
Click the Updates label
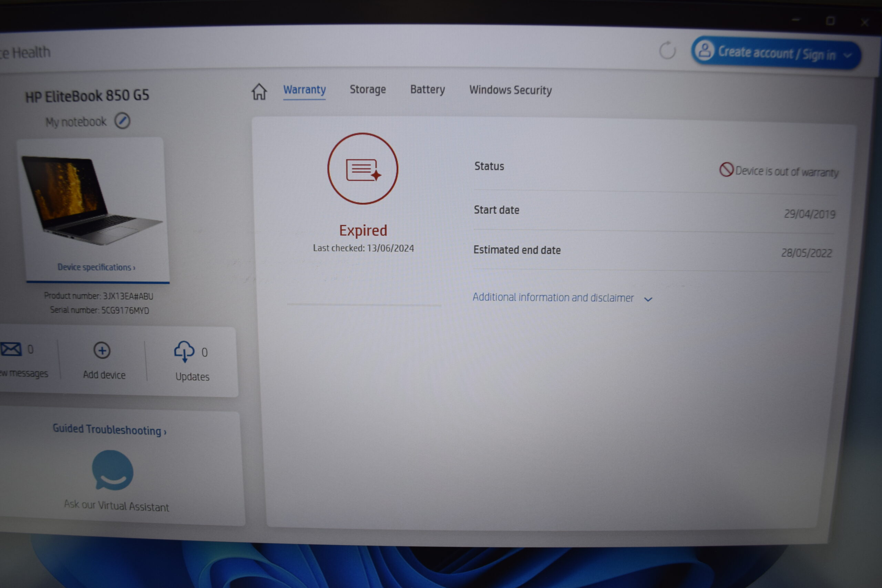(192, 376)
